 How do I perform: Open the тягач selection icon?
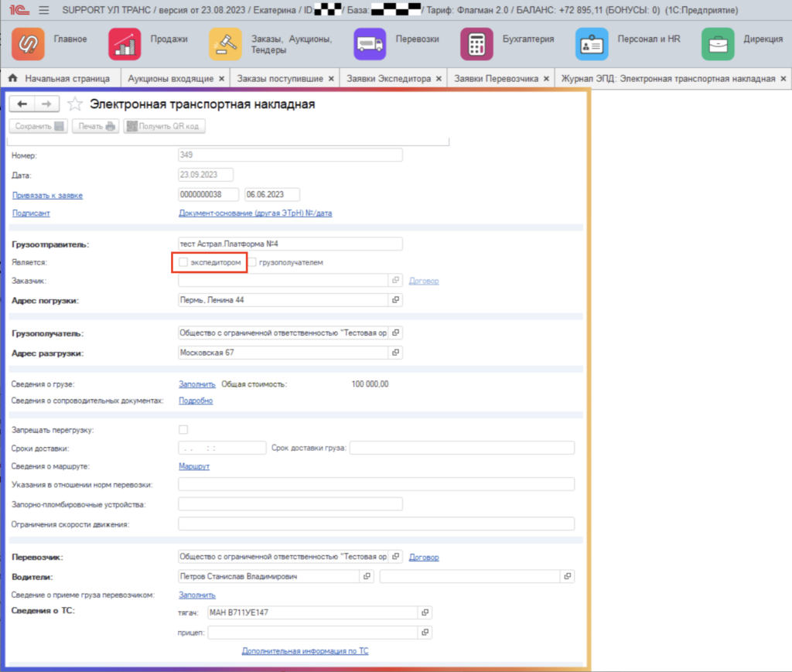tap(425, 612)
